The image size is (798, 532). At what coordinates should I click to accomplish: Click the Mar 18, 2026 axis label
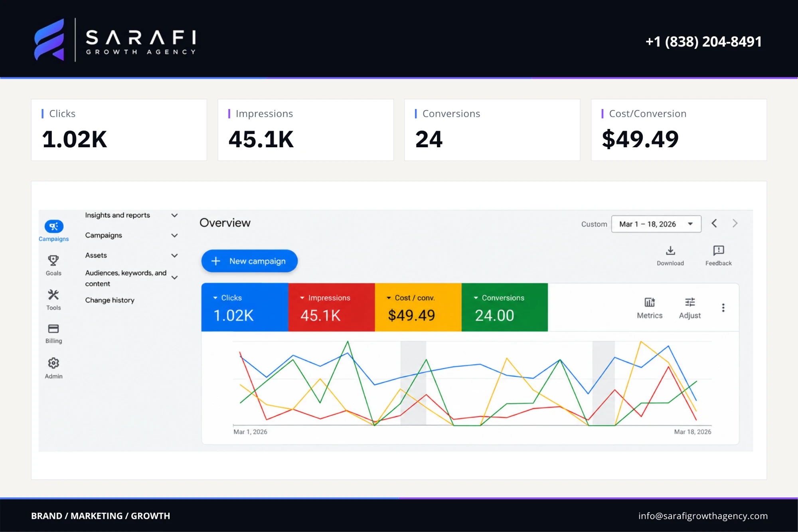pos(693,432)
